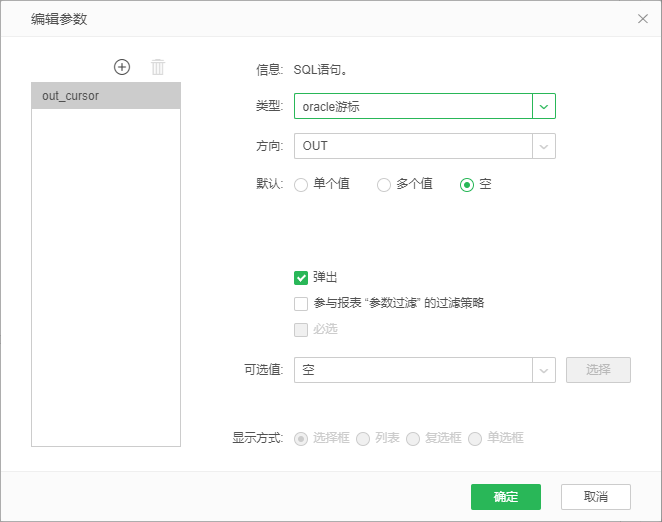The height and width of the screenshot is (522, 662).
Task: Add a new parameter with plus icon
Action: tap(122, 67)
